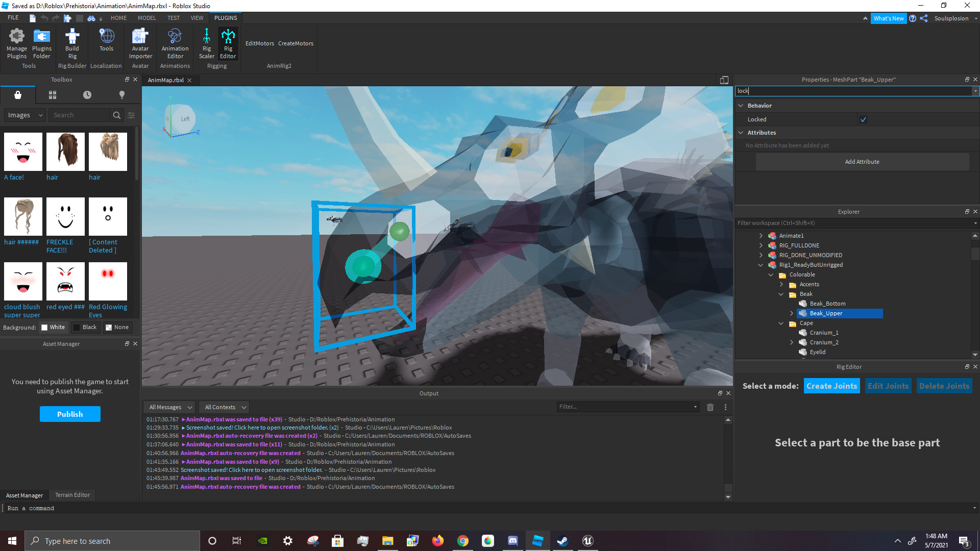Switch Toolbox to the Recent tab
The height and width of the screenshot is (551, 980).
(87, 95)
